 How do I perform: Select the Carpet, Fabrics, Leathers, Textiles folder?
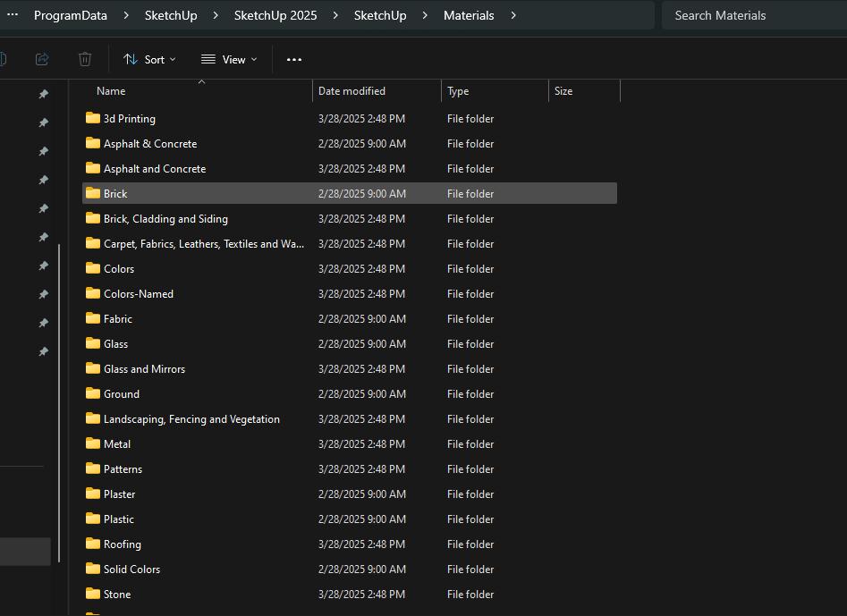[204, 243]
